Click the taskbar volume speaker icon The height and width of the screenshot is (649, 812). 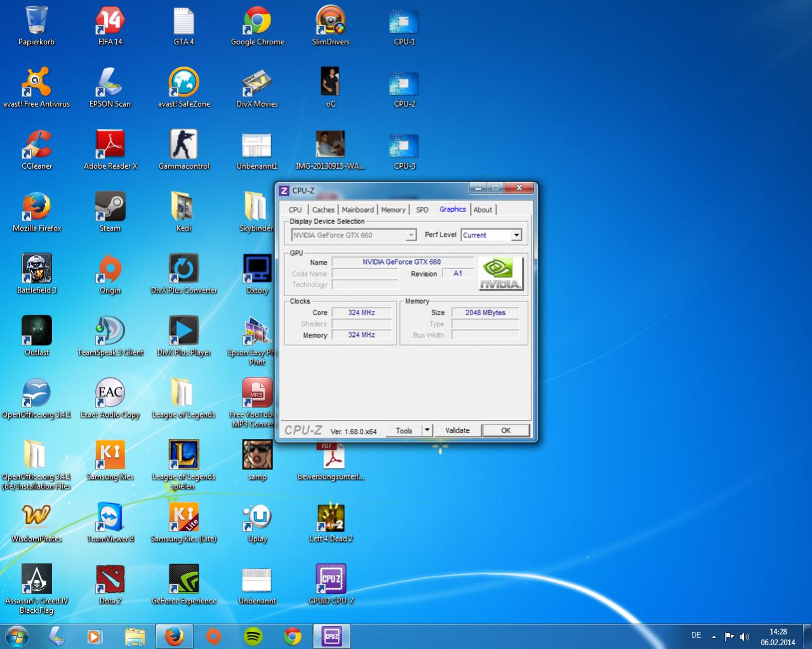pyautogui.click(x=745, y=636)
